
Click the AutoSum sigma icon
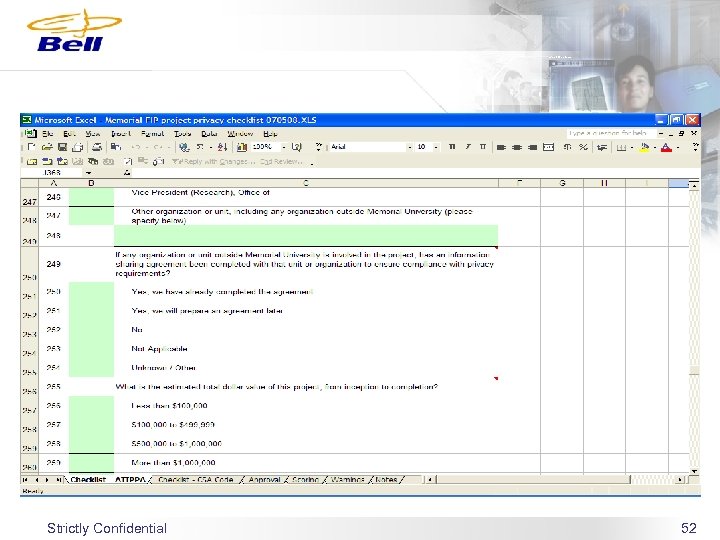pyautogui.click(x=200, y=147)
